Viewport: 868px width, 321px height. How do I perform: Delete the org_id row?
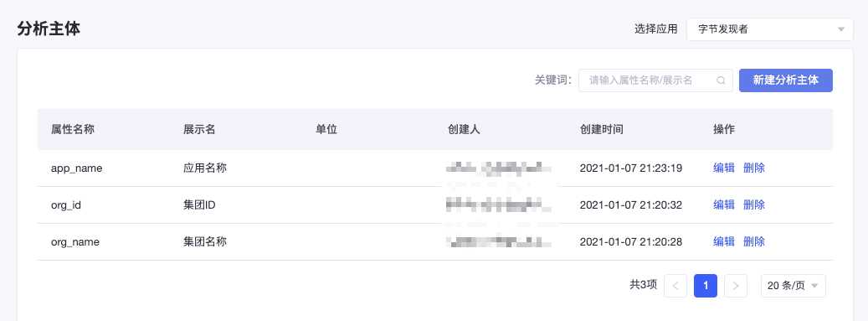click(754, 205)
